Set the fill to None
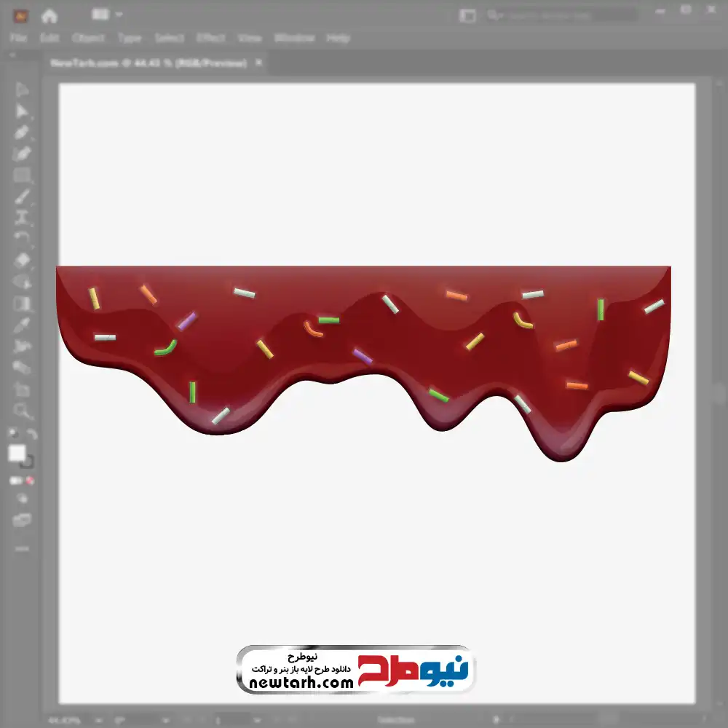This screenshot has width=728, height=728. (31, 480)
